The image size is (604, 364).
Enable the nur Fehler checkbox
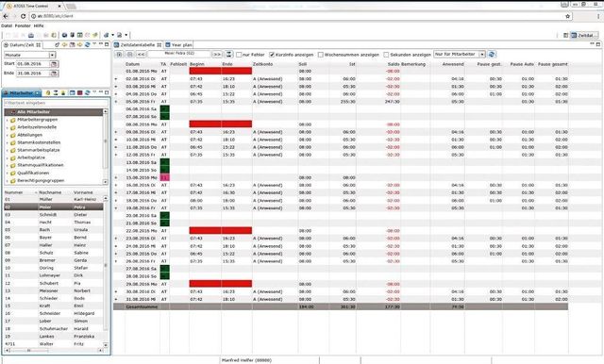click(x=239, y=55)
